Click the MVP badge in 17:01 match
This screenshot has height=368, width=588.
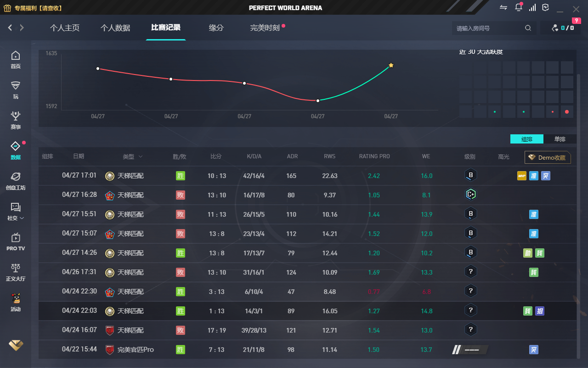(521, 176)
